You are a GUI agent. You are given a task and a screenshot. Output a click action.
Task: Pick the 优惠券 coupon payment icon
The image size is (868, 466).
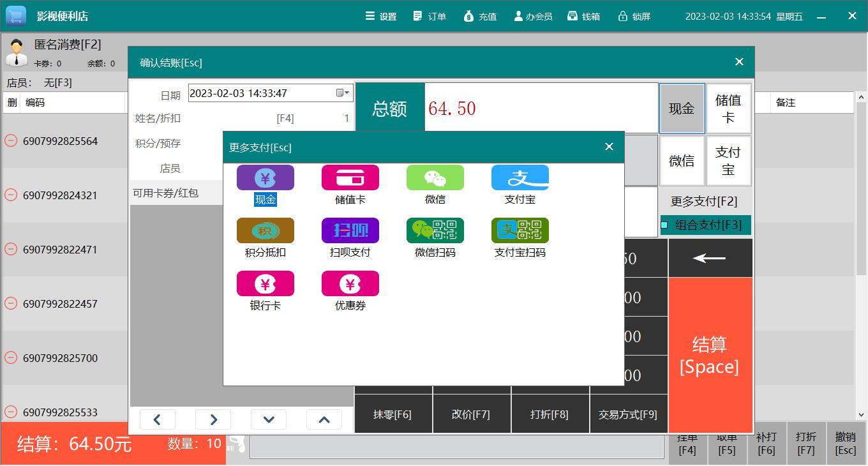point(350,284)
